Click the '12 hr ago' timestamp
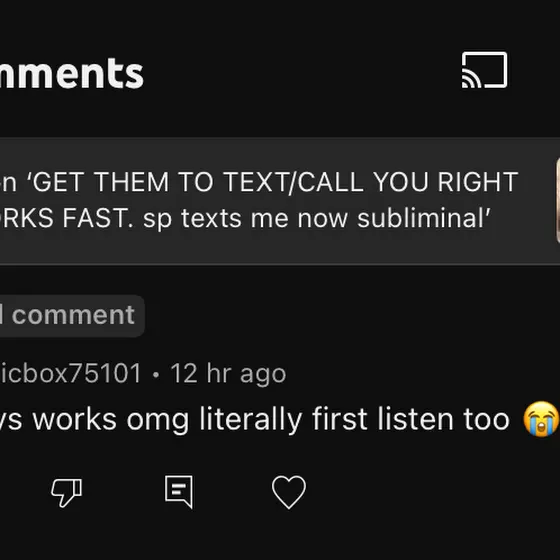 tap(229, 374)
